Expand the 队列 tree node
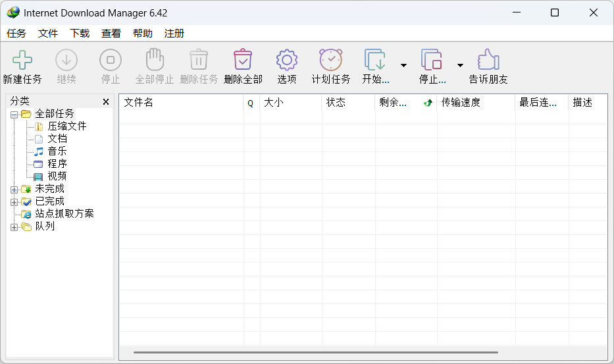Screen dimensions: 614x364 pyautogui.click(x=14, y=226)
